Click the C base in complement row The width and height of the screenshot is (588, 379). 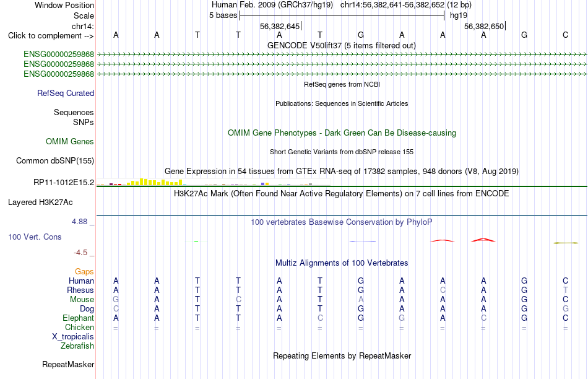565,35
